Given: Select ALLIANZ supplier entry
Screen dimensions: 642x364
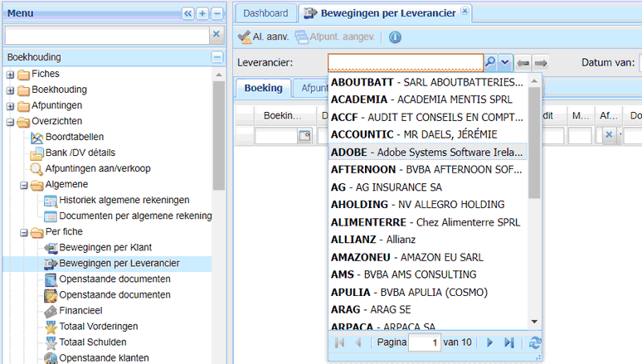Looking at the screenshot, I should click(427, 240).
